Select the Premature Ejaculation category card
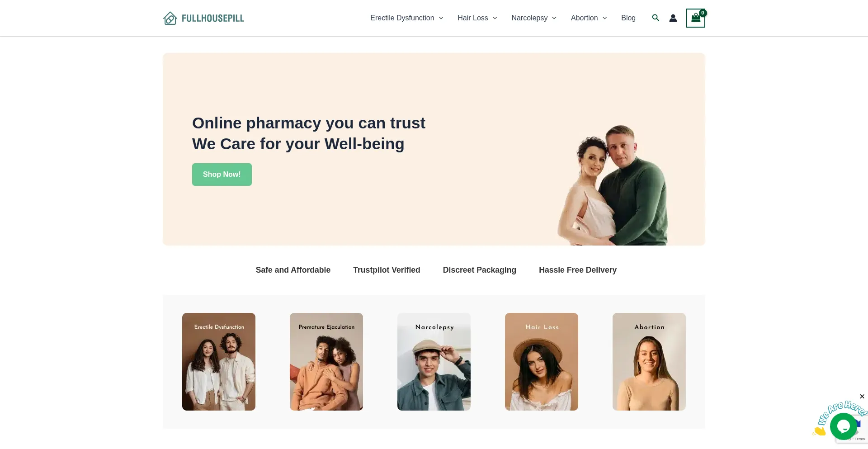The width and height of the screenshot is (868, 449). click(x=326, y=362)
